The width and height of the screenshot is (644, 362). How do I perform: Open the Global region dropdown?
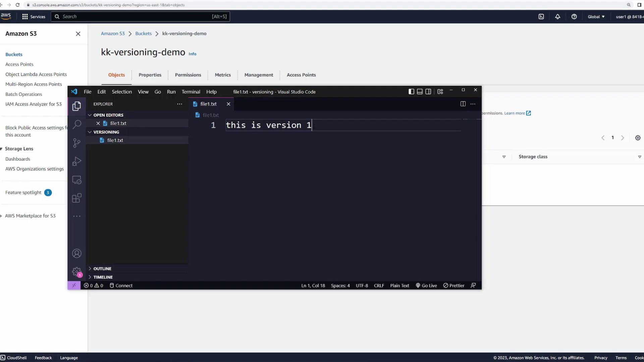[x=596, y=17]
